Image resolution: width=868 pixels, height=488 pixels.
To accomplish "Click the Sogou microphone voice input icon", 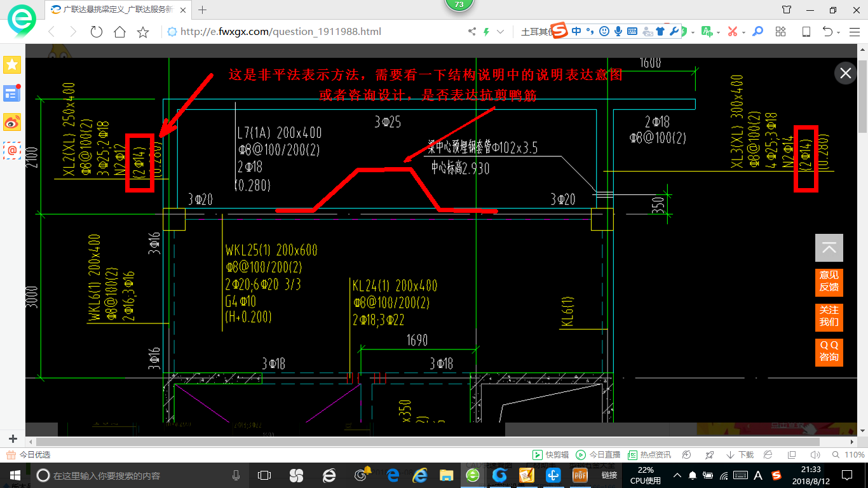I will coord(618,31).
